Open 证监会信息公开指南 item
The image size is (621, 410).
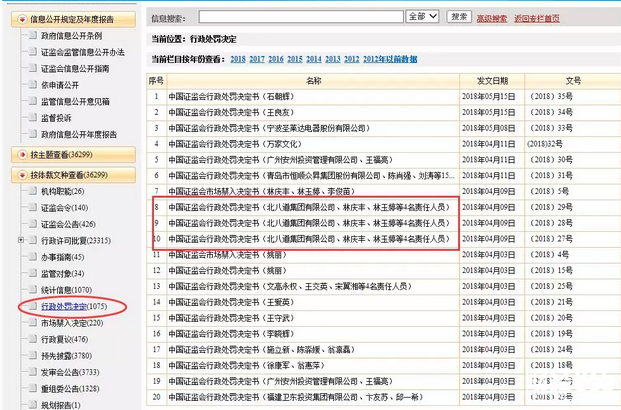tap(75, 69)
